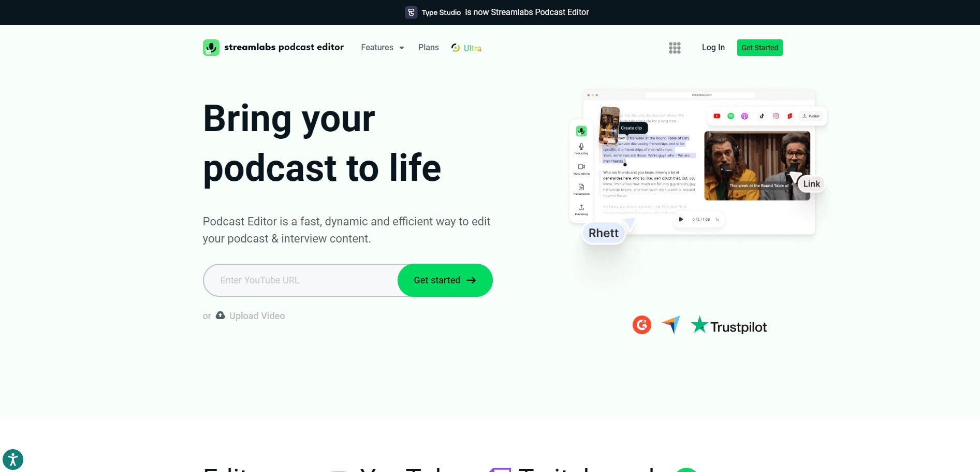Click the Upload Video link
The image size is (980, 472).
(x=257, y=316)
